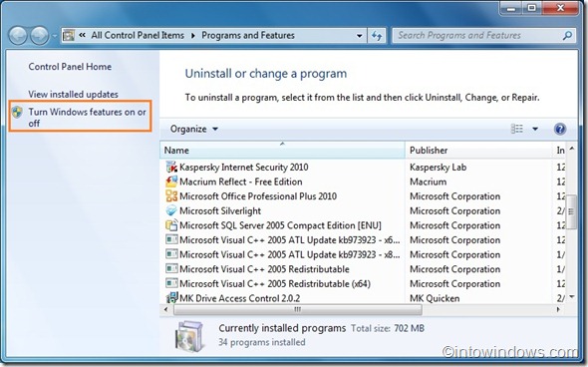Image resolution: width=588 pixels, height=367 pixels.
Task: Click icon of Visual C++ 2005 Redistributable row
Action: click(x=171, y=269)
